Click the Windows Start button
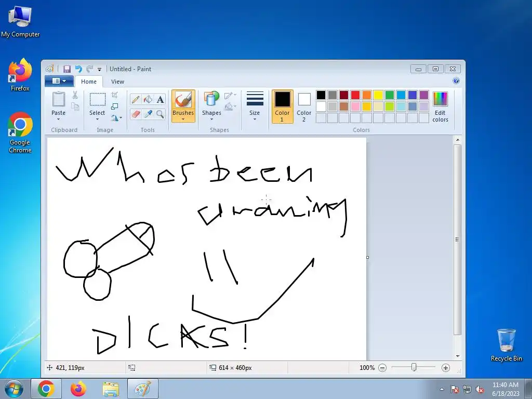 [14, 389]
